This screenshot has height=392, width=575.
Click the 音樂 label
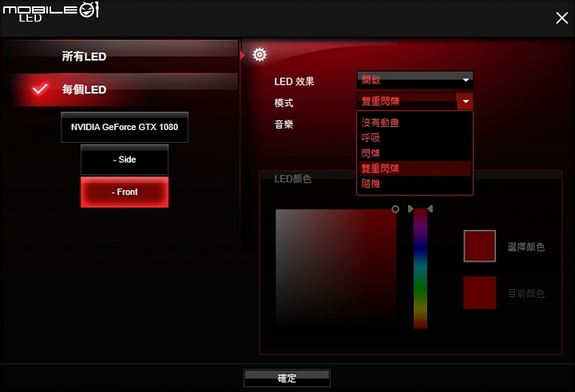[284, 125]
